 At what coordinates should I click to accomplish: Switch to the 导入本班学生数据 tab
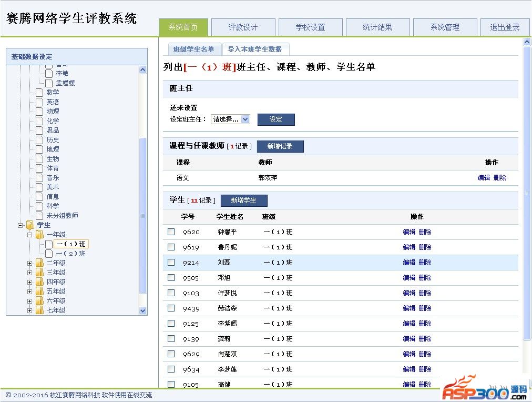255,49
